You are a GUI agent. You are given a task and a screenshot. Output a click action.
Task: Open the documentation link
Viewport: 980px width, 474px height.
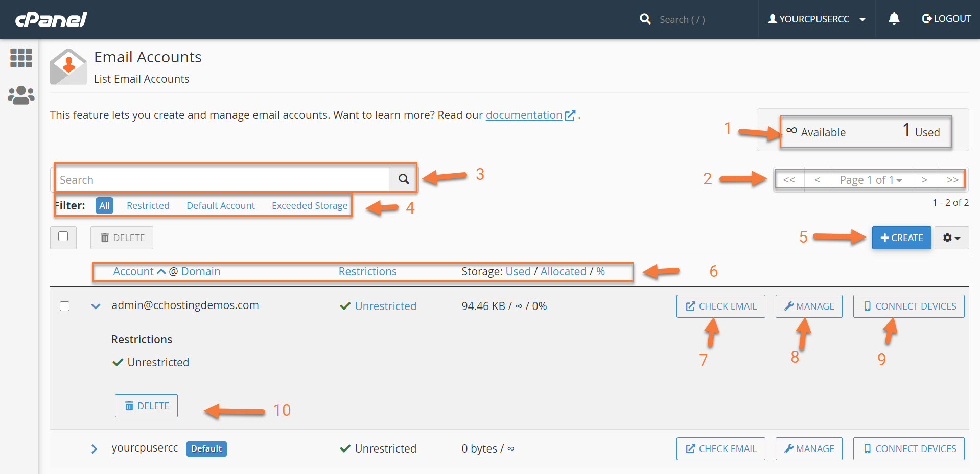tap(524, 115)
